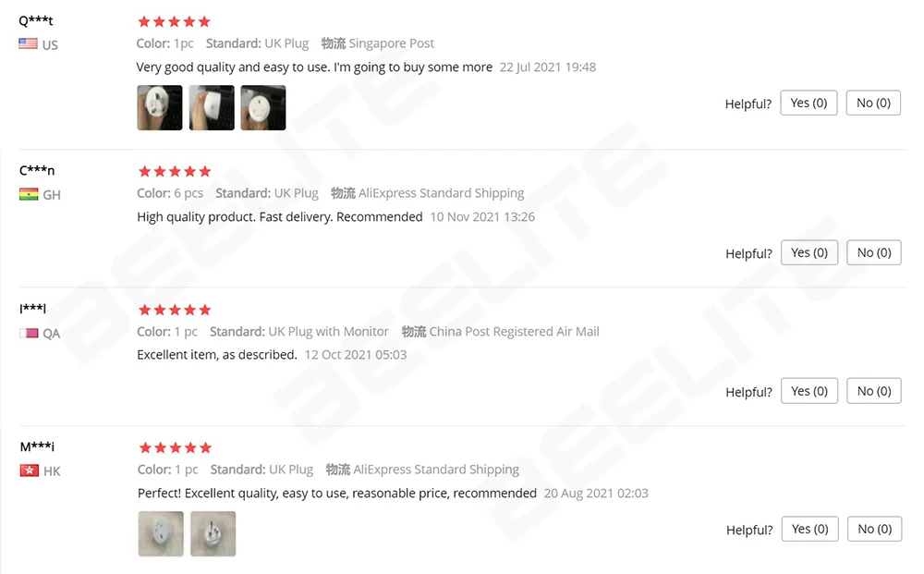924x574 pixels.
Task: Open first photo in Q***t's review
Action: tap(160, 108)
